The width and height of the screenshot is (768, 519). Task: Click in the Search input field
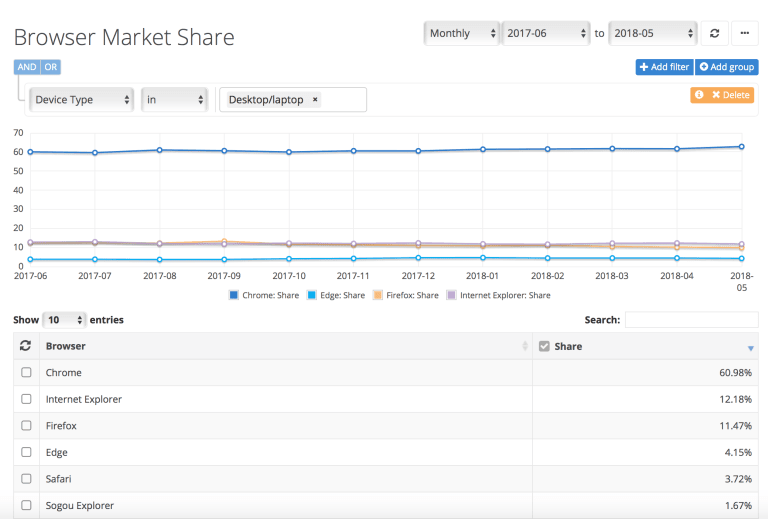click(692, 320)
